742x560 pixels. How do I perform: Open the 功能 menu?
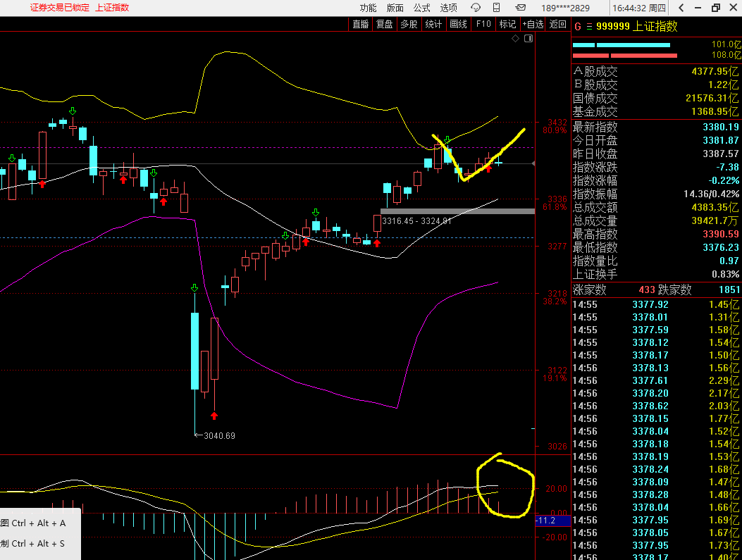tap(368, 8)
